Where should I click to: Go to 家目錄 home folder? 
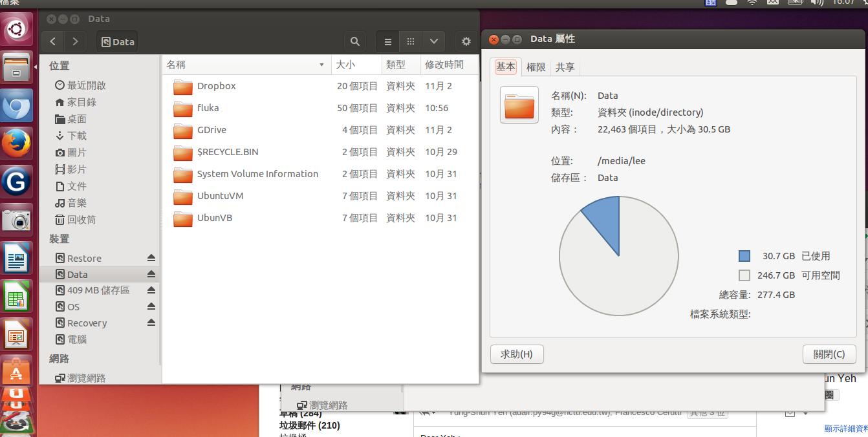pyautogui.click(x=76, y=102)
